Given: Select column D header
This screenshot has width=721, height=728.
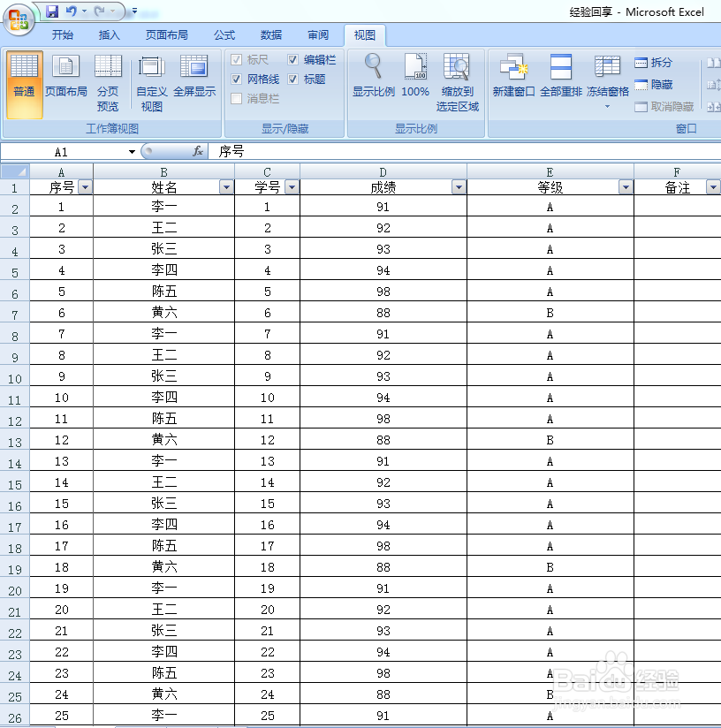Looking at the screenshot, I should click(383, 171).
